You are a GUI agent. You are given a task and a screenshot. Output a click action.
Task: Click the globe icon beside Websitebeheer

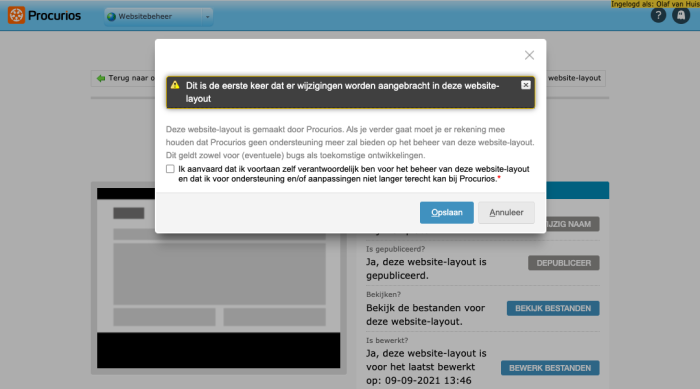coord(111,17)
